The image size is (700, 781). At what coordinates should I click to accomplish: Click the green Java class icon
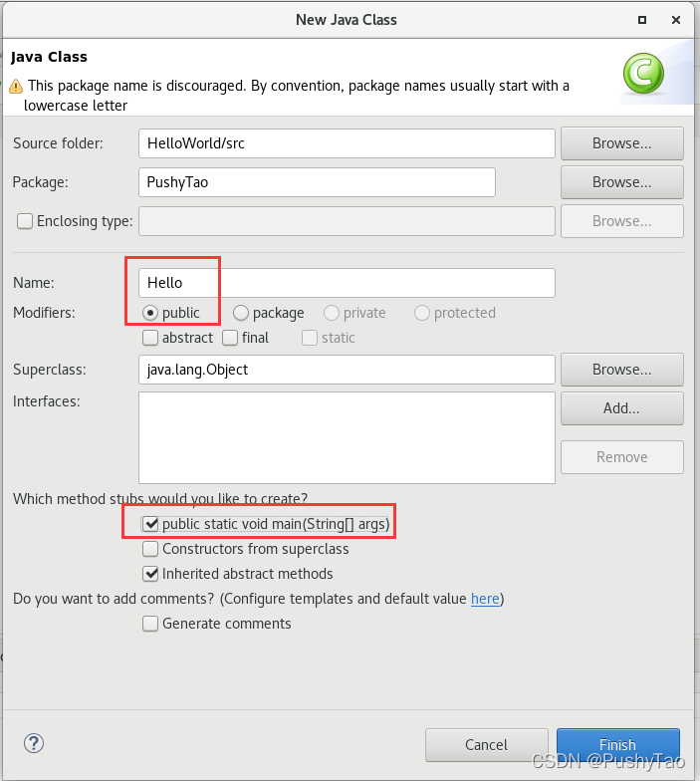(643, 74)
